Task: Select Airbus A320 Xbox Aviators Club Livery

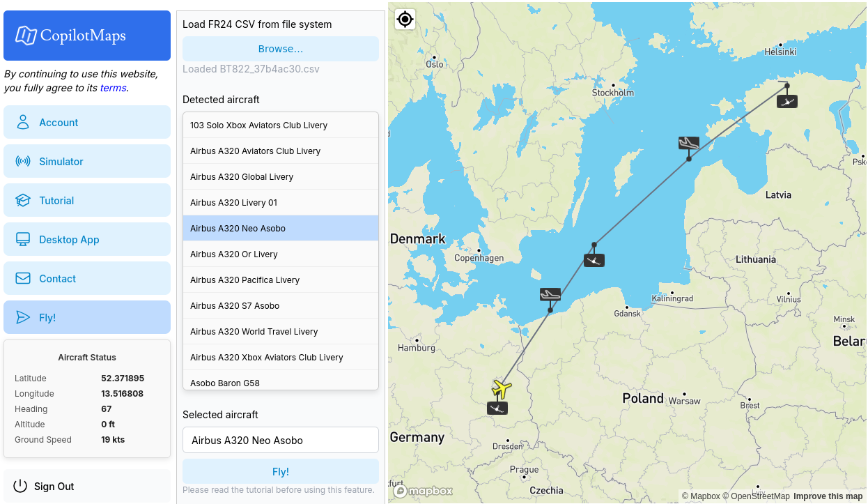Action: [x=281, y=358]
